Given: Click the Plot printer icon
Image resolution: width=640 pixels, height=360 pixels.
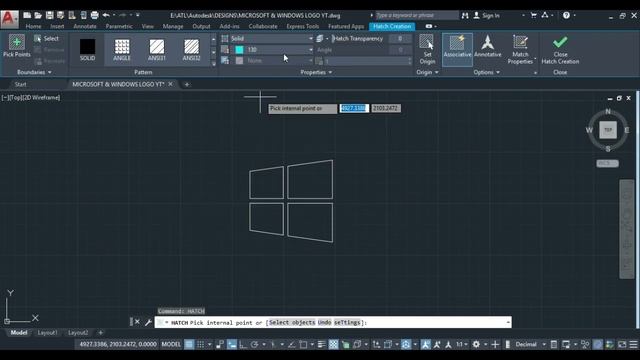Looking at the screenshot, I should (x=94, y=15).
